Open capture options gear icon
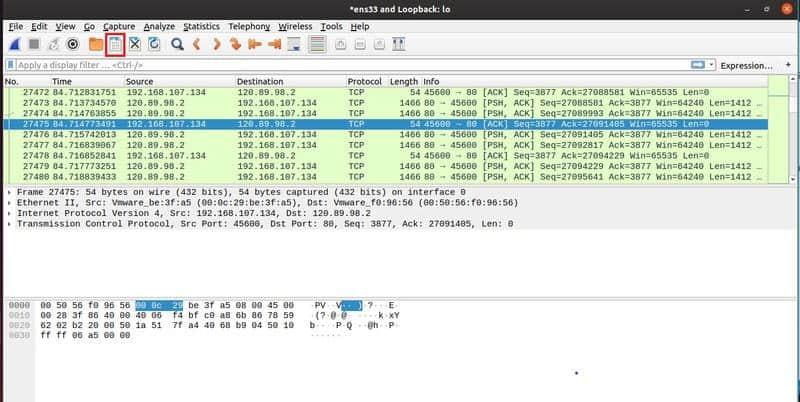This screenshot has height=402, width=800. pyautogui.click(x=73, y=45)
